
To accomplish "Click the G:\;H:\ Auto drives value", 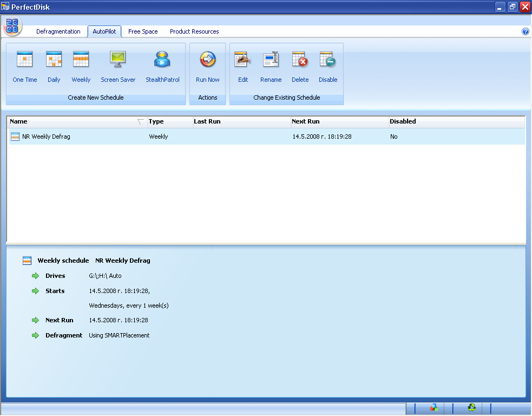I will (105, 276).
